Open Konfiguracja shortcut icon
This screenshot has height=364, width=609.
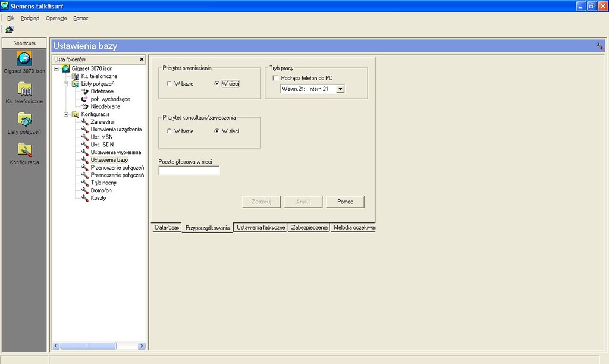(24, 149)
